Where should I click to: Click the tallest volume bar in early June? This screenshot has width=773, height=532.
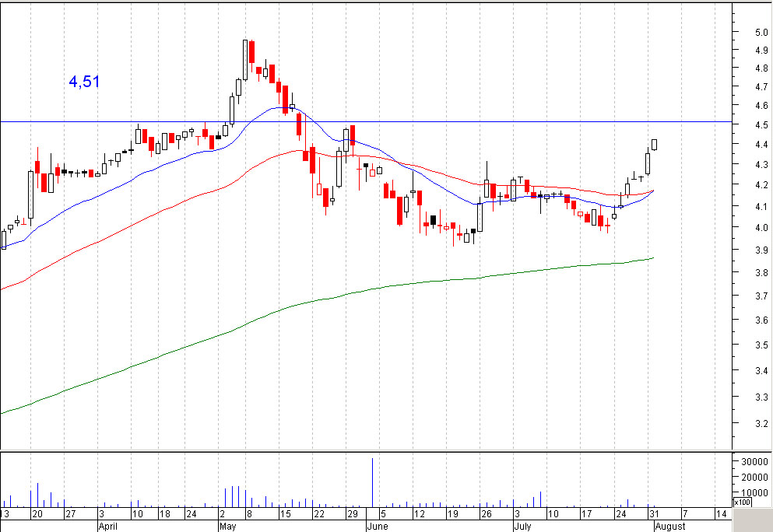[x=372, y=483]
